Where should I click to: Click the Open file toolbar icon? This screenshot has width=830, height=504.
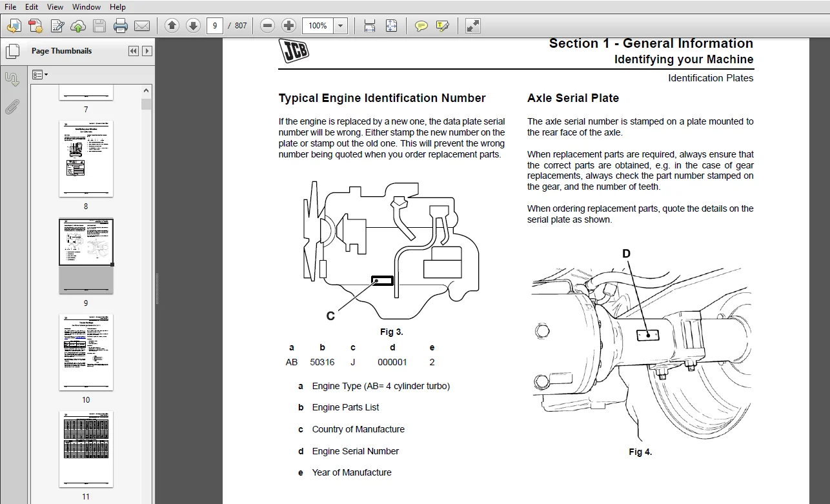point(14,26)
